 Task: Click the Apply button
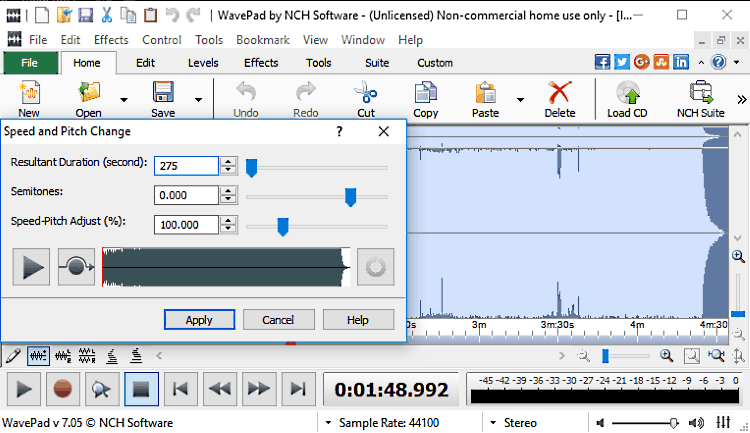tap(199, 320)
